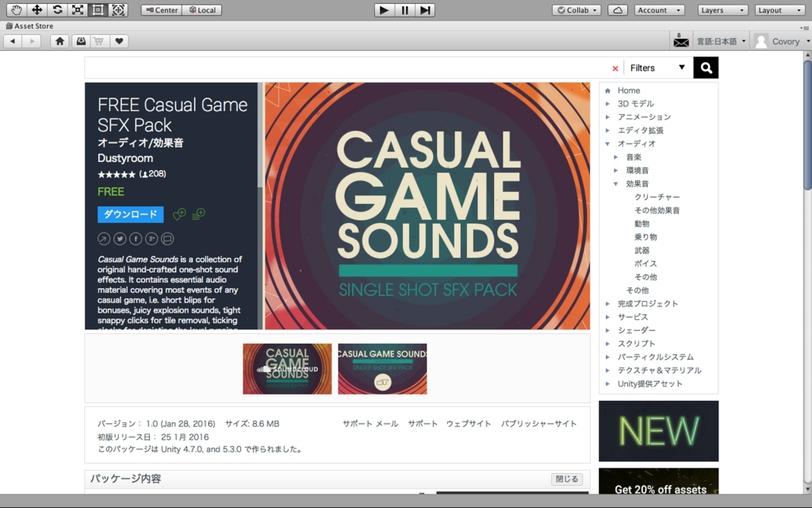This screenshot has width=812, height=508.
Task: Select the Rect Transform tool
Action: pyautogui.click(x=98, y=10)
